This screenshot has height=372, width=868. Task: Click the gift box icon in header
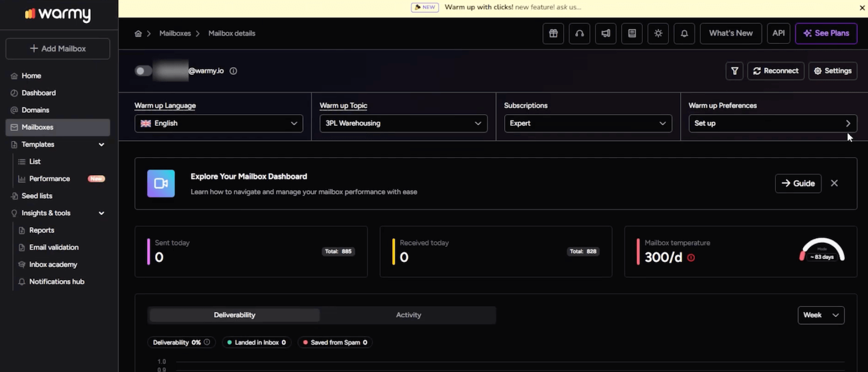[x=553, y=34]
